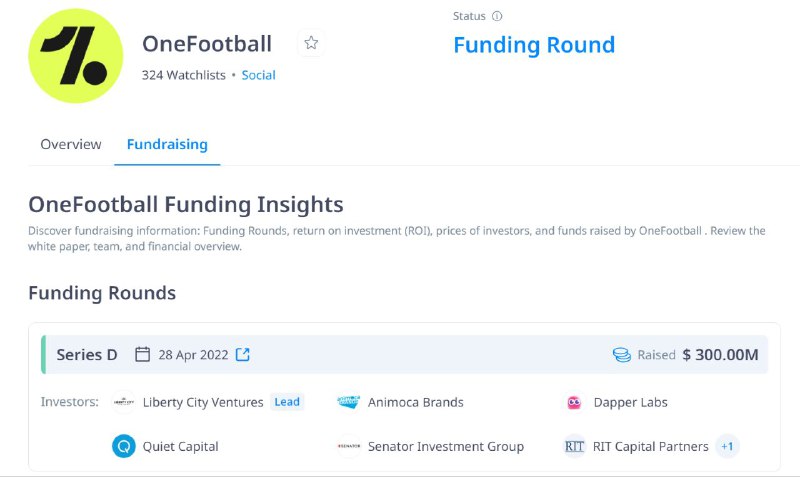Open the Social category link
Screen dimensions: 800x477
(x=259, y=75)
